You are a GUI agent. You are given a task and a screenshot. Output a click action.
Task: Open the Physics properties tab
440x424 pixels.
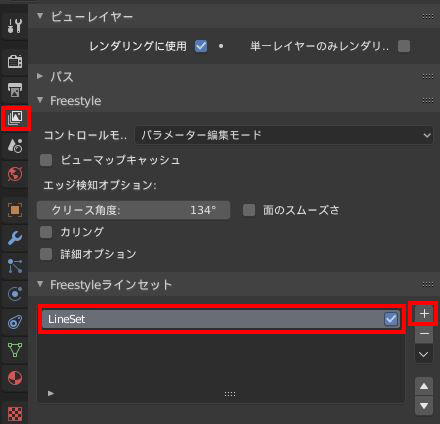15,294
